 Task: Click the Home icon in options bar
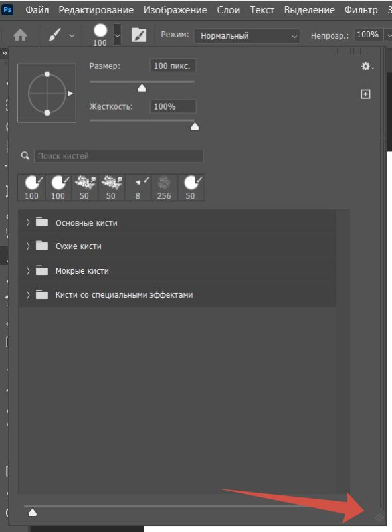coord(21,35)
